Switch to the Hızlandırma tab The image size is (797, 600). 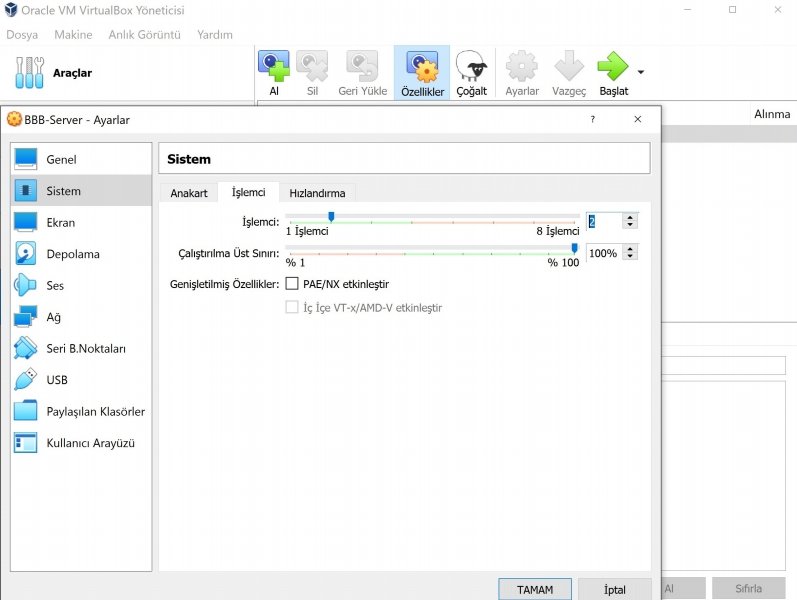pyautogui.click(x=317, y=193)
